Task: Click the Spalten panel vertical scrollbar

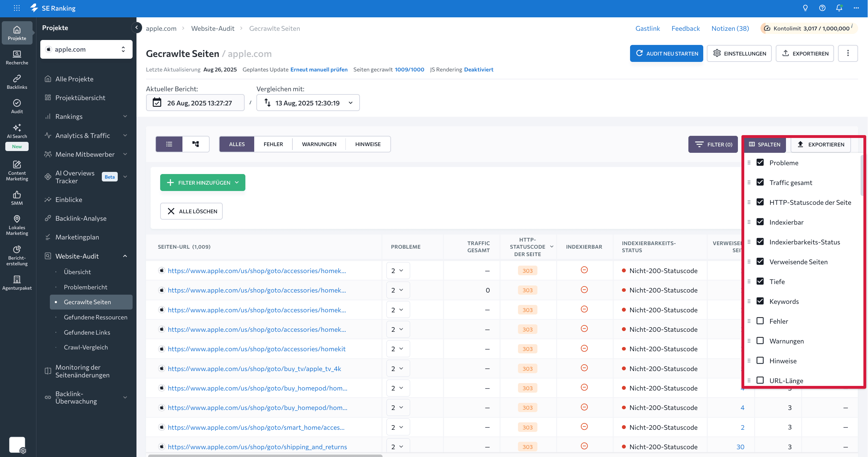Action: pyautogui.click(x=862, y=175)
